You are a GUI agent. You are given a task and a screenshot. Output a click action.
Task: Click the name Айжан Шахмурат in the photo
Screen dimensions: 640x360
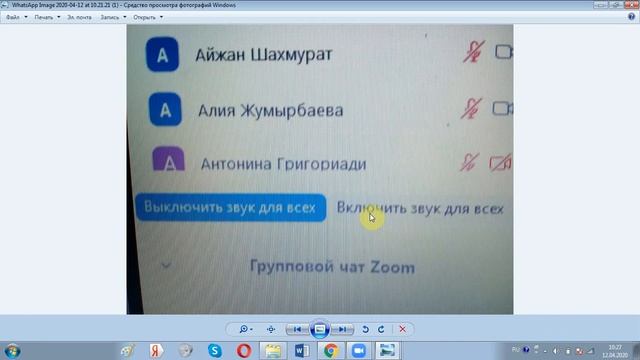(264, 54)
